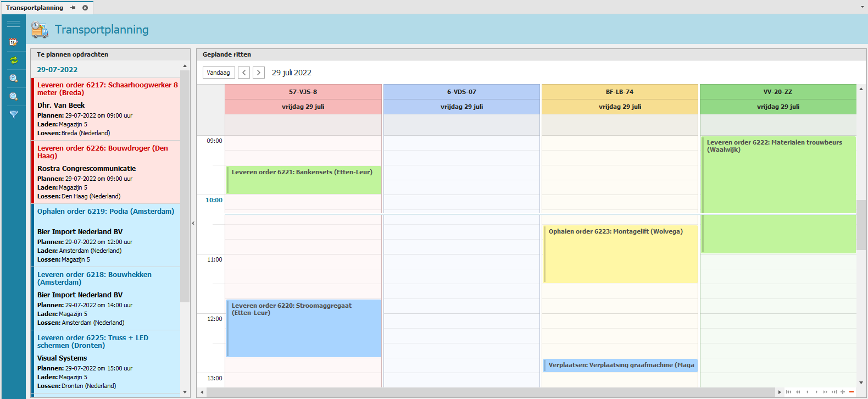Open the hamburger menu in the sidebar
This screenshot has height=399, width=868.
[14, 24]
